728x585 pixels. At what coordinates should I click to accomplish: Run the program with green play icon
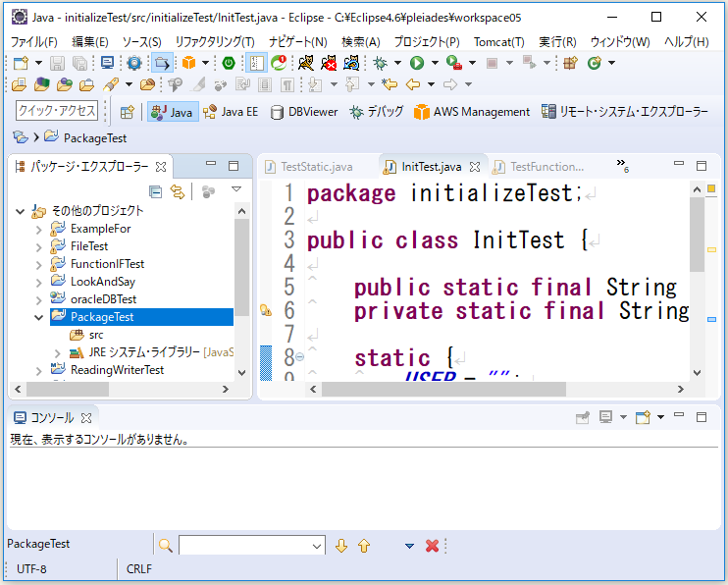pos(416,63)
